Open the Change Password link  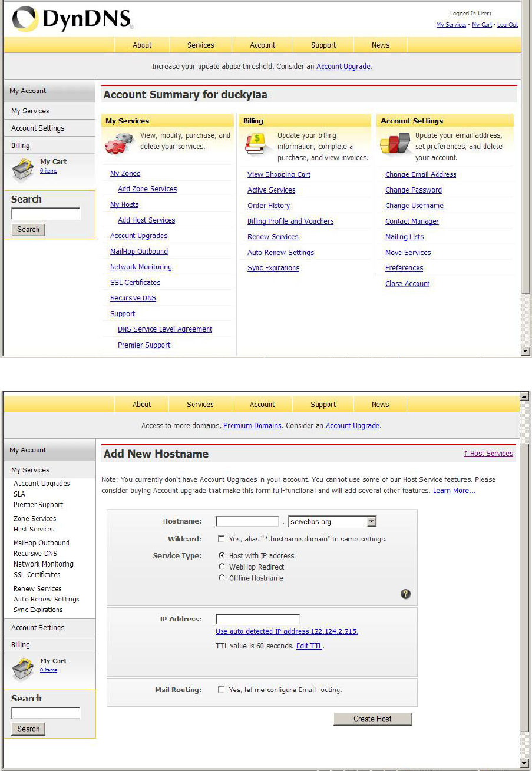(414, 190)
